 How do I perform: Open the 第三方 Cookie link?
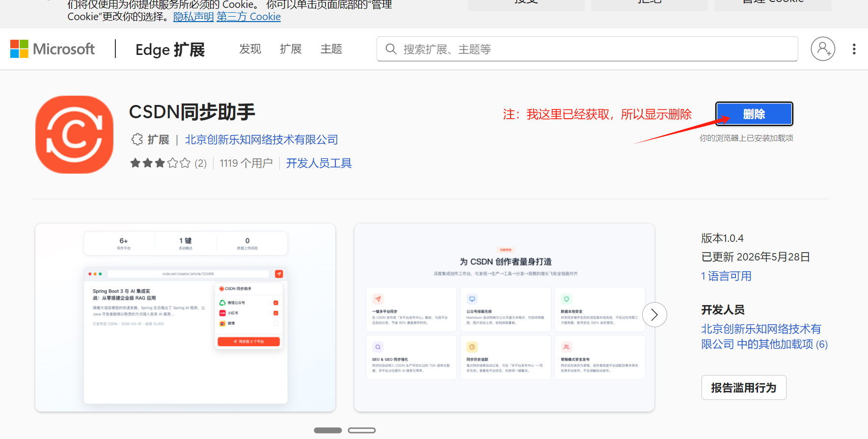[x=249, y=17]
